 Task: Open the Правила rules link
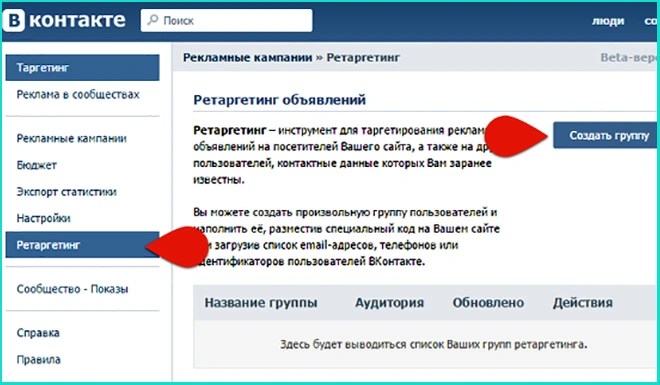pos(39,360)
